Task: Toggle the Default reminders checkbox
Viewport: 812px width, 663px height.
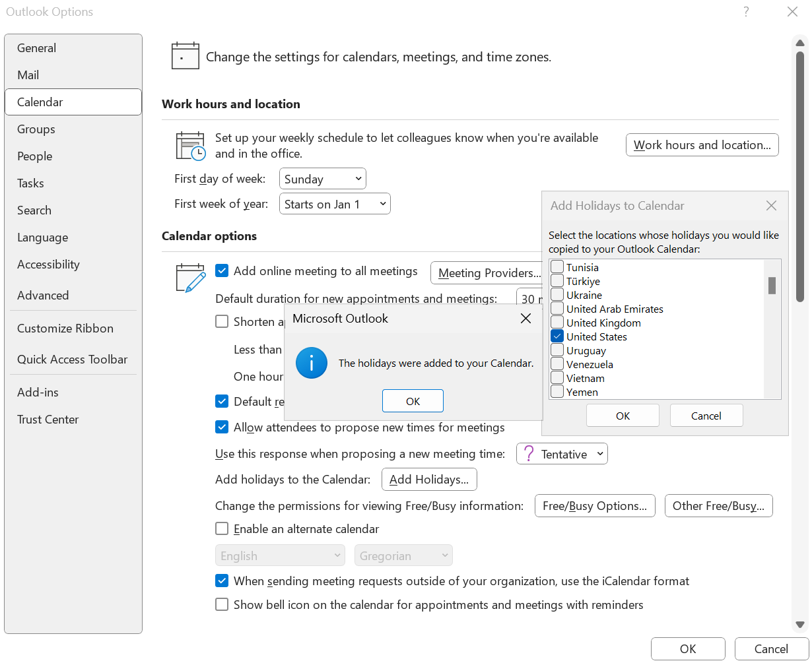Action: (222, 401)
